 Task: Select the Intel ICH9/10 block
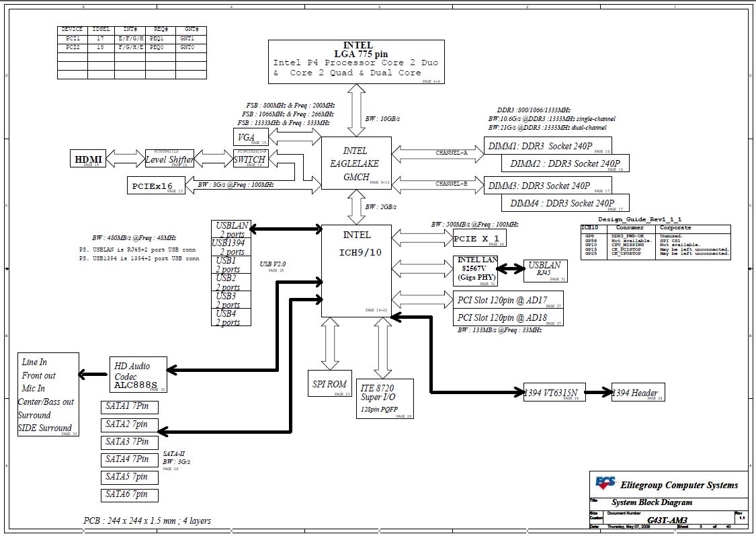point(355,270)
